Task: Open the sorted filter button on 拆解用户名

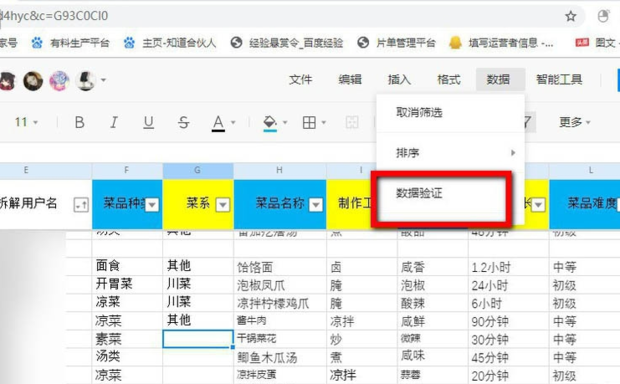Action: 81,205
